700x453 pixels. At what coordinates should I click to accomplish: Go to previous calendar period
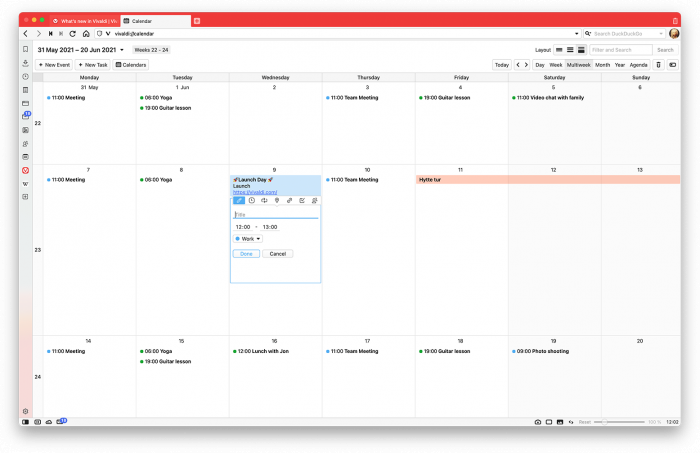(x=518, y=65)
